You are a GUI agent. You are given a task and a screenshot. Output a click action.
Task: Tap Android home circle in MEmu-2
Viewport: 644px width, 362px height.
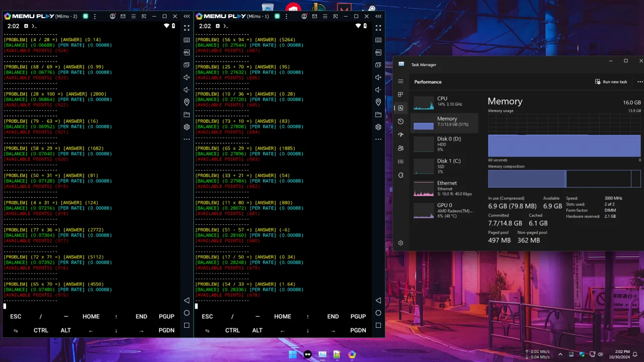[x=187, y=313]
